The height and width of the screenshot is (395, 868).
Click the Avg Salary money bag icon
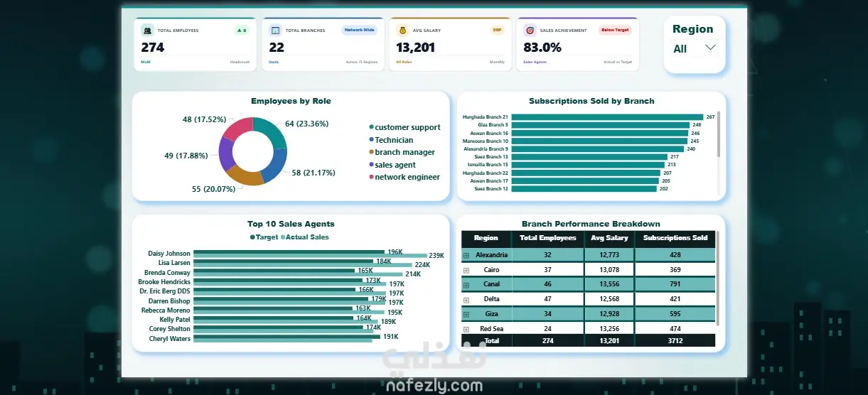(402, 31)
